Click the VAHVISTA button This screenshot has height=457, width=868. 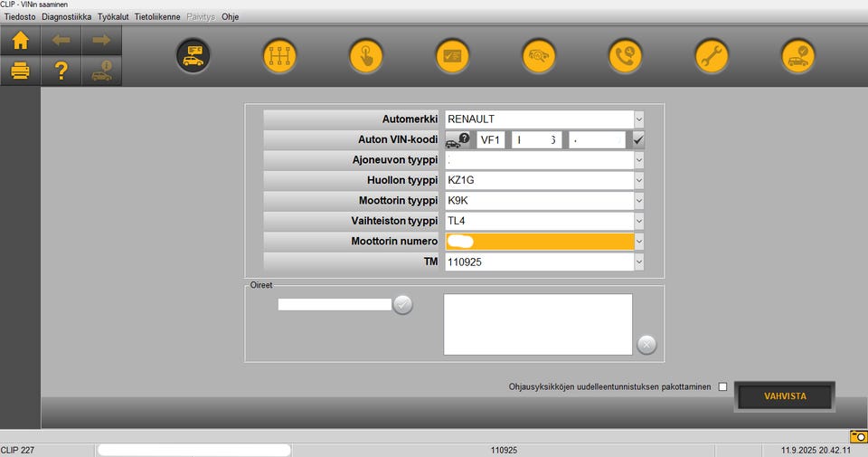(785, 396)
